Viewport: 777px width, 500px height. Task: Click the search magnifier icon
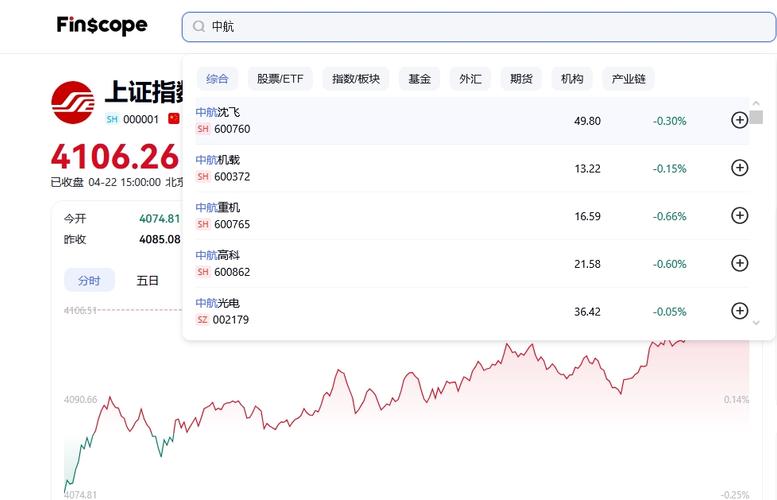click(x=199, y=26)
